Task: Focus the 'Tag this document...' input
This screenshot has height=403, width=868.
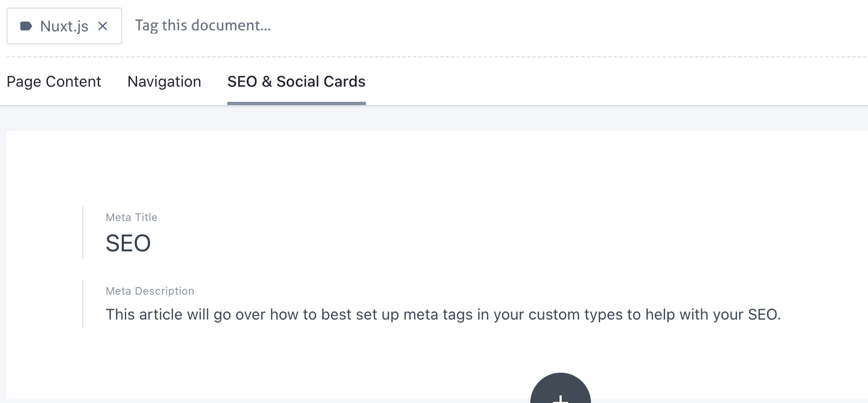Action: pyautogui.click(x=202, y=25)
